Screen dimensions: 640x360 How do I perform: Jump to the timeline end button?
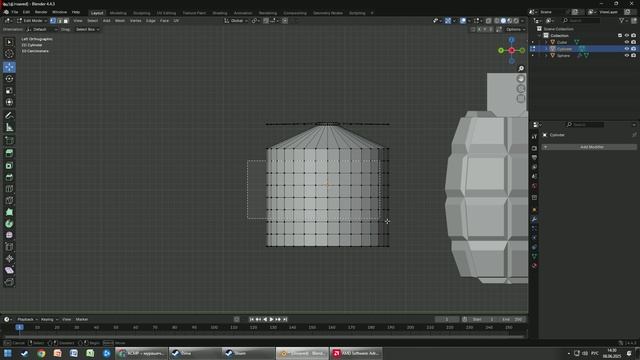tap(285, 319)
